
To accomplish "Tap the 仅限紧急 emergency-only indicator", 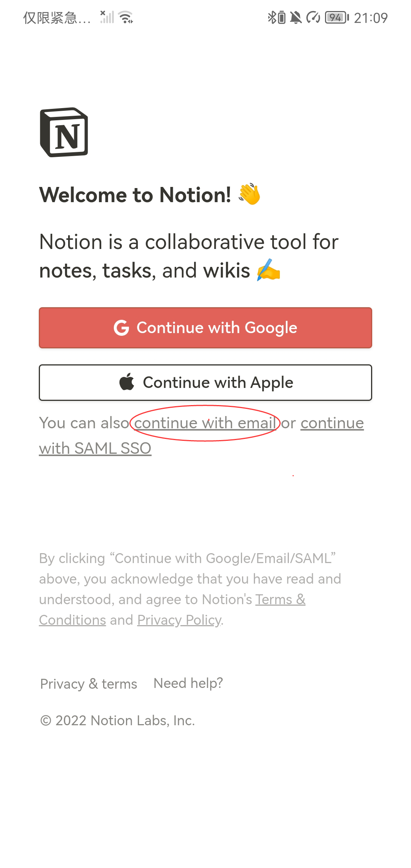I will (56, 17).
